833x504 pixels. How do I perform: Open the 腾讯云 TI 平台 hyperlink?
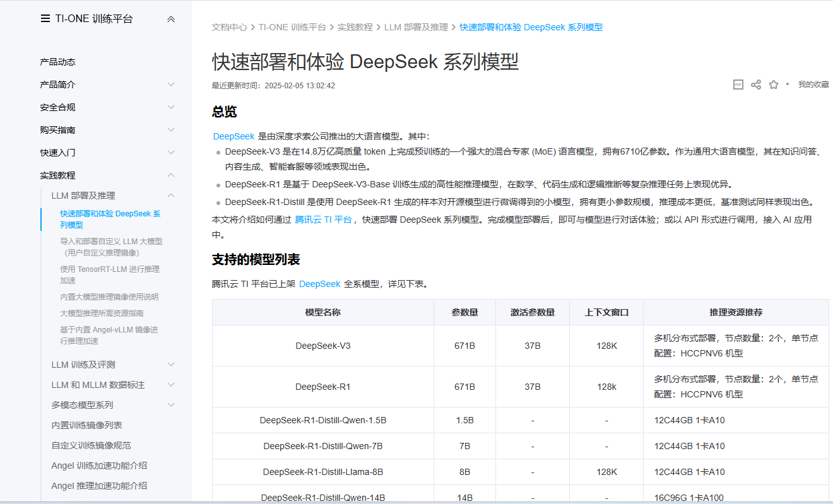coord(323,220)
